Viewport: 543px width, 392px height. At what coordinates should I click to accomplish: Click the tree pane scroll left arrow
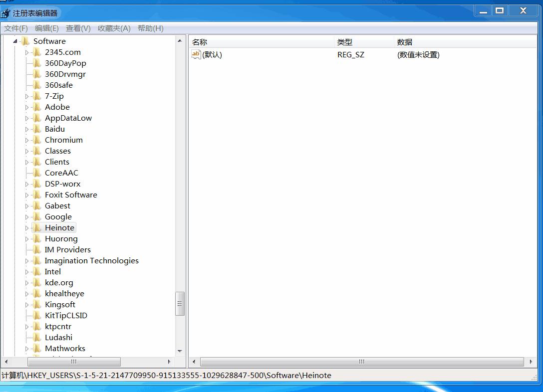pyautogui.click(x=6, y=362)
